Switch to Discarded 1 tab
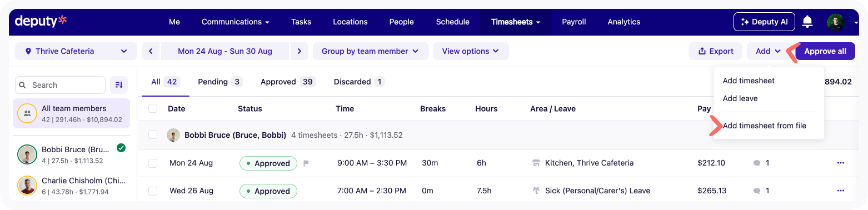 click(x=359, y=82)
